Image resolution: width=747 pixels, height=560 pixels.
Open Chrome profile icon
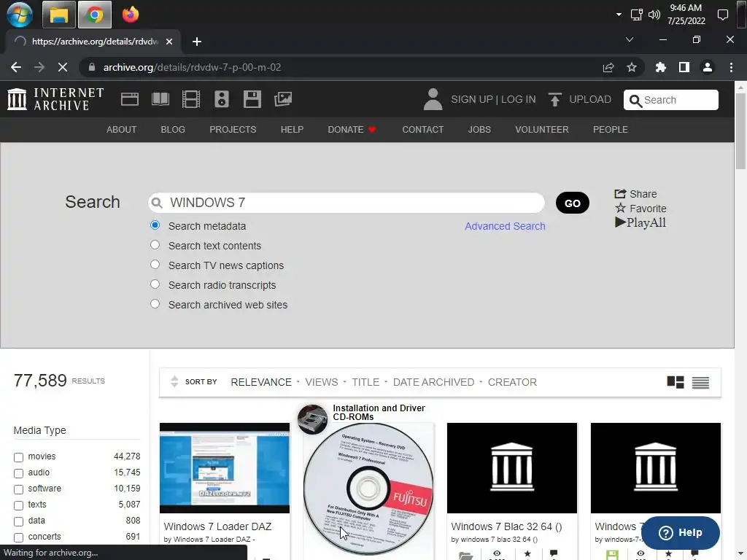click(708, 67)
